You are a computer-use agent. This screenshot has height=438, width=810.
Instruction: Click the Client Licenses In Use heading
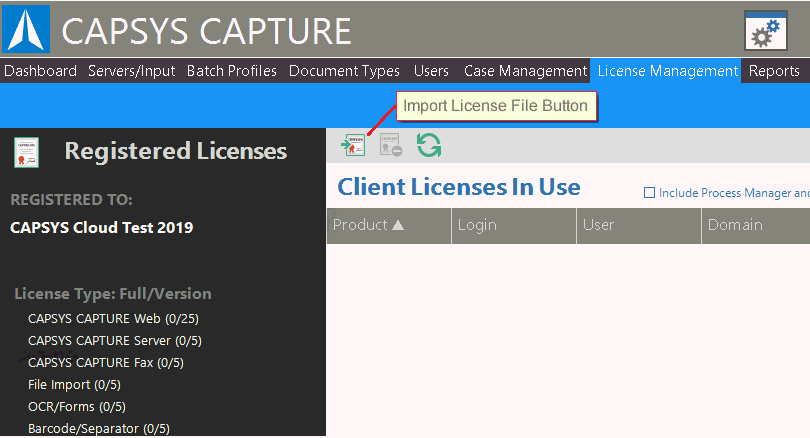[x=459, y=187]
